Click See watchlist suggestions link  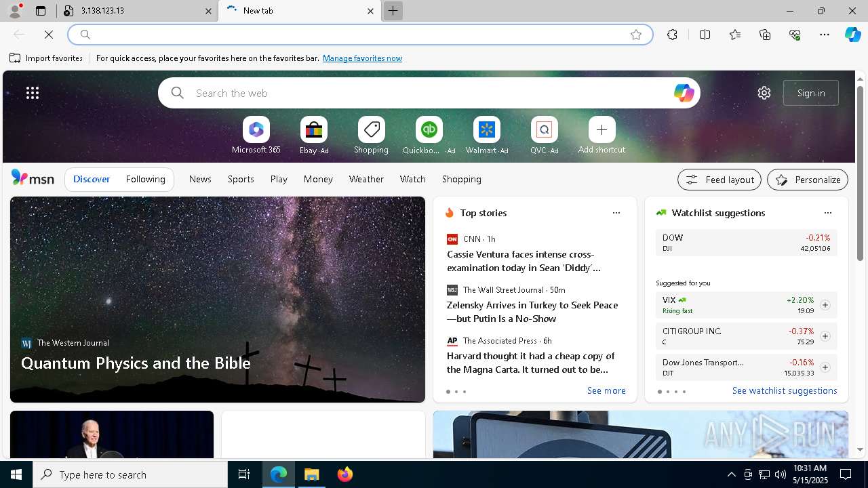(785, 390)
